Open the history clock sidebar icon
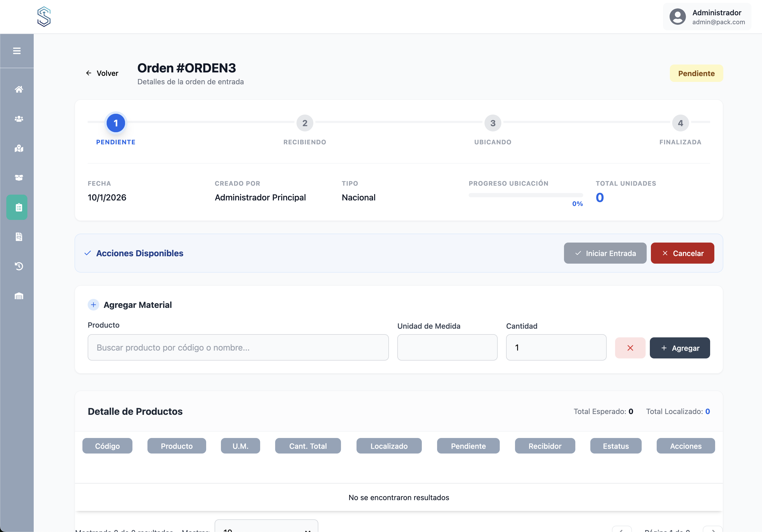This screenshot has width=762, height=532. point(19,266)
